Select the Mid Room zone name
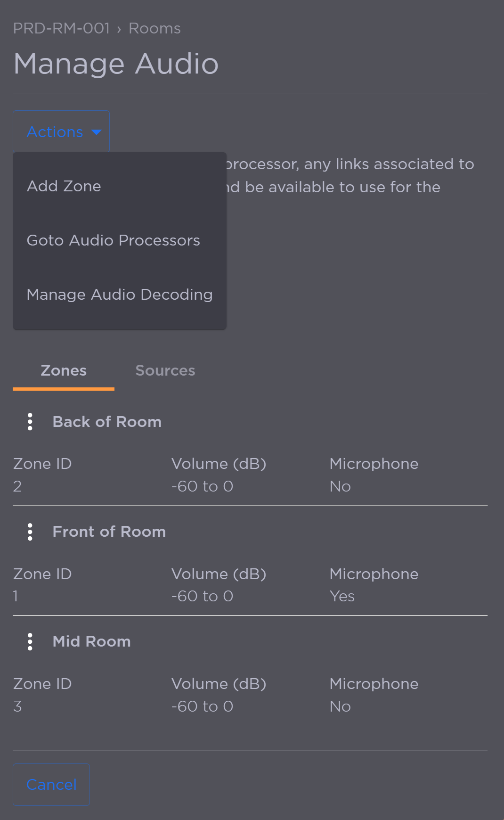The height and width of the screenshot is (820, 504). pos(91,641)
